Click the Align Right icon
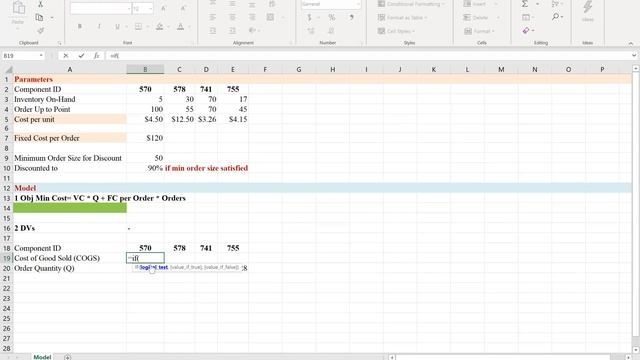 (252, 17)
